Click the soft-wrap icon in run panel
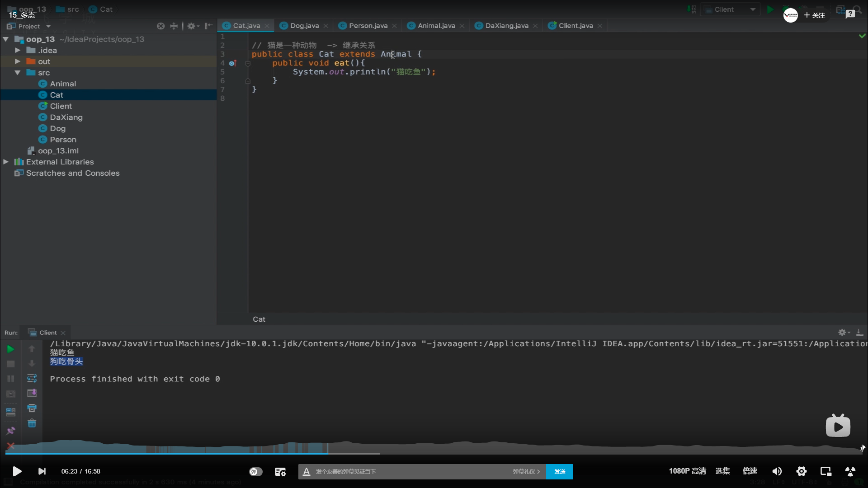The image size is (868, 488). click(x=32, y=378)
